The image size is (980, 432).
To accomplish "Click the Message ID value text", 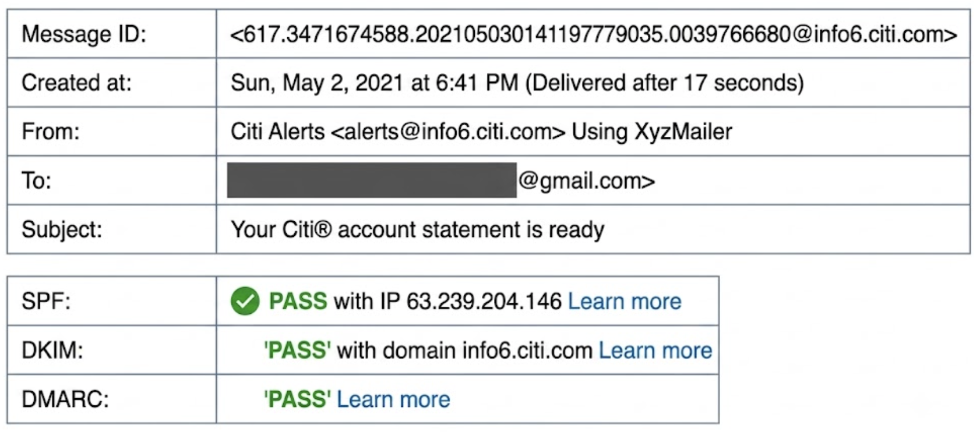I will pyautogui.click(x=594, y=34).
